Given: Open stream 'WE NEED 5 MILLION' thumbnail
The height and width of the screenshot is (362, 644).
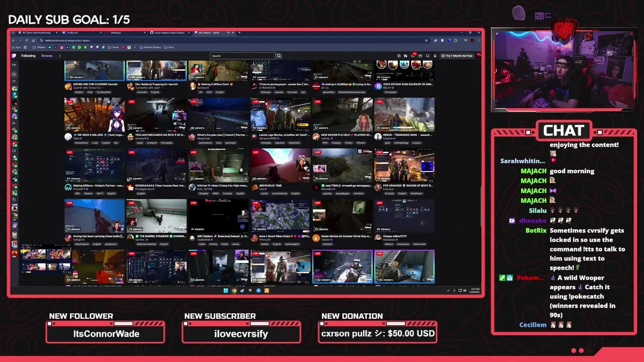Looking at the screenshot, I should tap(95, 115).
